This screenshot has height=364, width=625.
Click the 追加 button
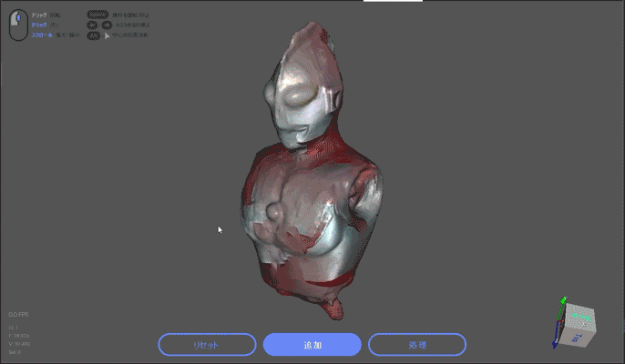click(x=312, y=345)
